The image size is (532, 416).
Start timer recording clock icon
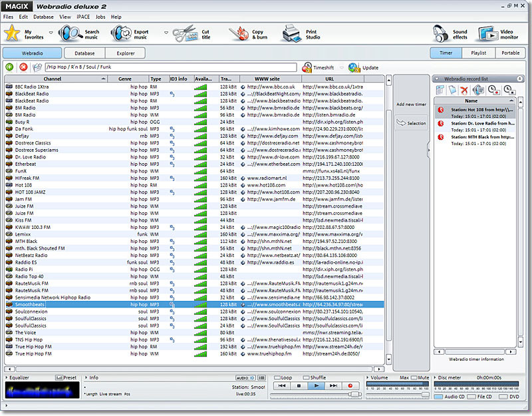coord(493,90)
